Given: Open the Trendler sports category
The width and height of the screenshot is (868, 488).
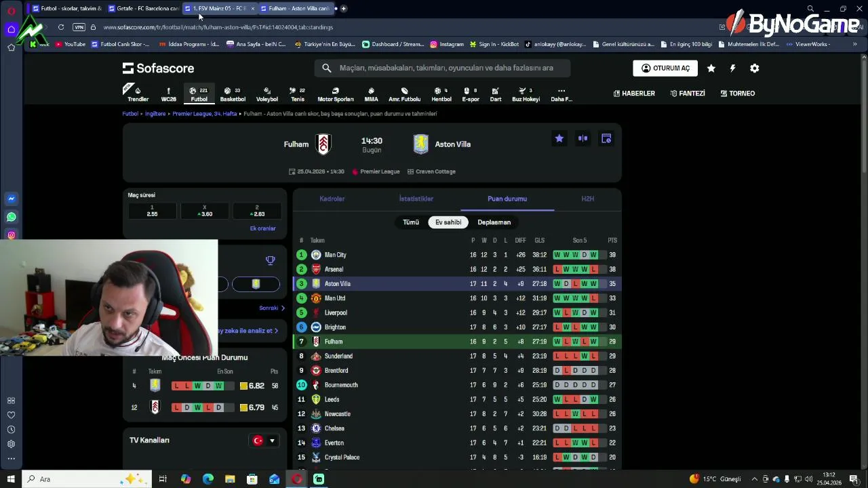Looking at the screenshot, I should pos(138,94).
